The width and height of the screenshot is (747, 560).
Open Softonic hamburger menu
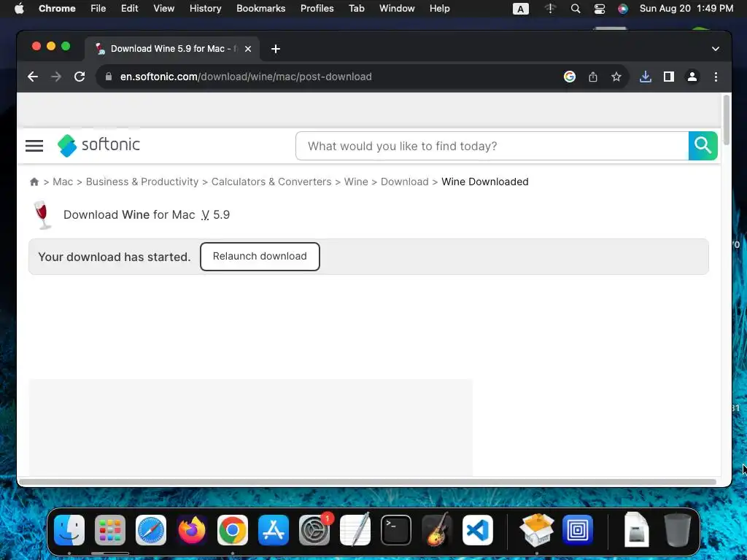(x=34, y=146)
